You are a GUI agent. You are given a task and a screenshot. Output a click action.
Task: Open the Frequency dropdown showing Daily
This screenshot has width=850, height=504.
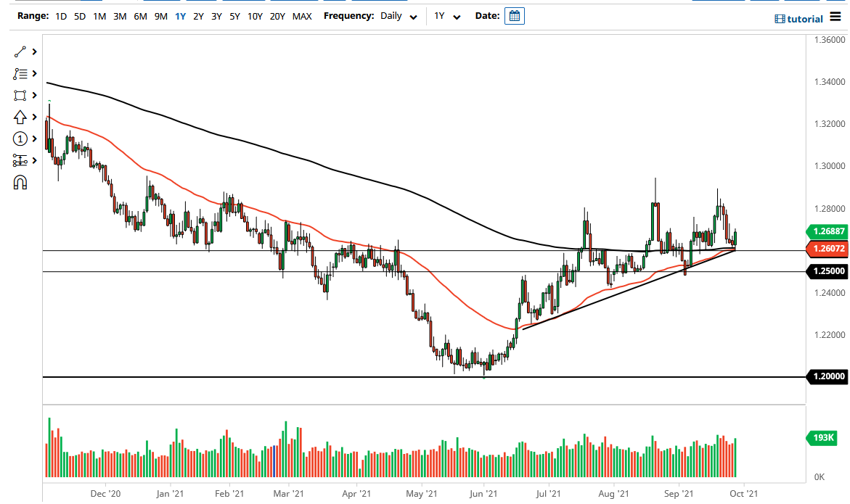pyautogui.click(x=396, y=15)
